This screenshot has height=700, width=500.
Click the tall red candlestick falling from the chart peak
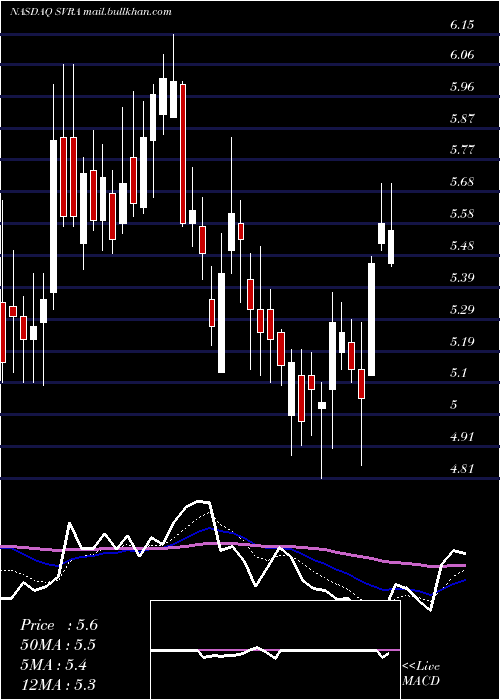click(x=183, y=154)
